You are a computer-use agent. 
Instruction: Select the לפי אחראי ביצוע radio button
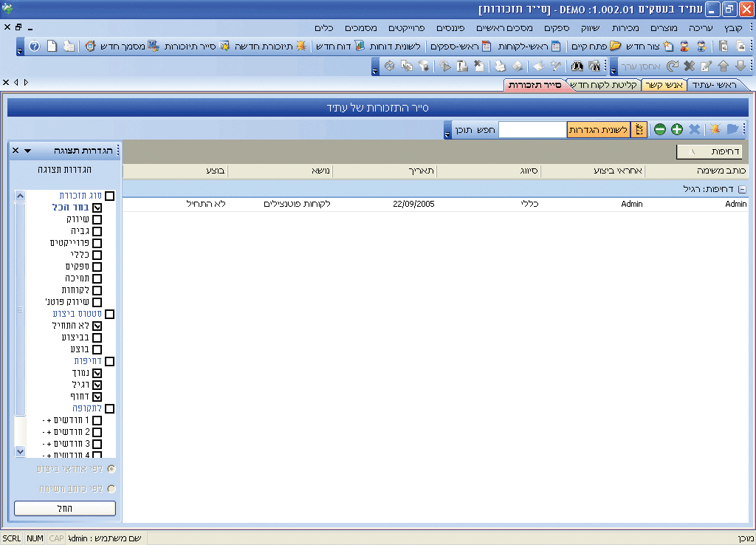[111, 469]
